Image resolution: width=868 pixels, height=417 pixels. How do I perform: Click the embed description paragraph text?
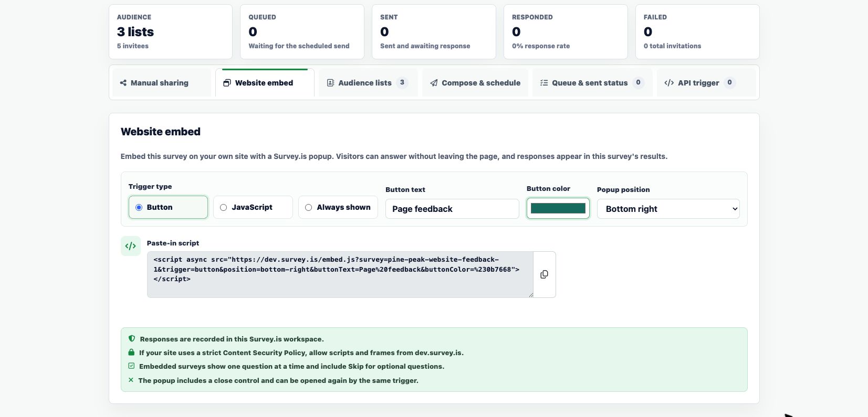pos(394,156)
